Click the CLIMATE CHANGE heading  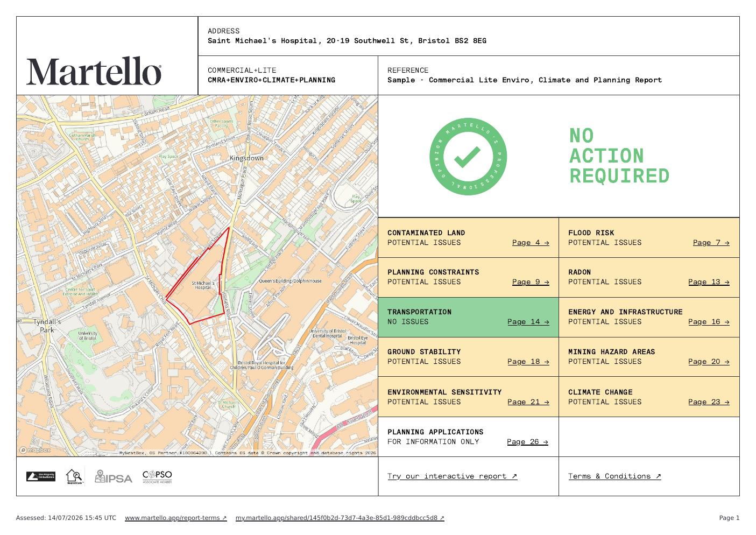[x=600, y=392]
